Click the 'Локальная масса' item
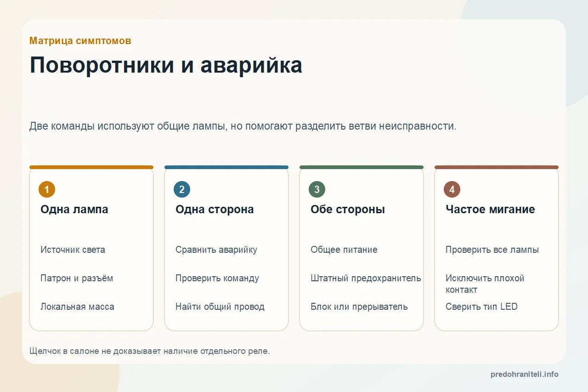Viewport: 588px width, 392px height. point(77,307)
